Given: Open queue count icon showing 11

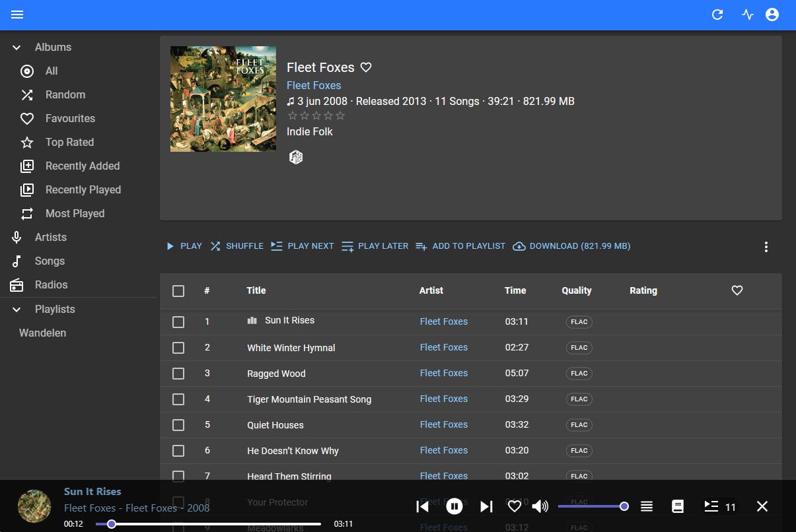Looking at the screenshot, I should 720,506.
